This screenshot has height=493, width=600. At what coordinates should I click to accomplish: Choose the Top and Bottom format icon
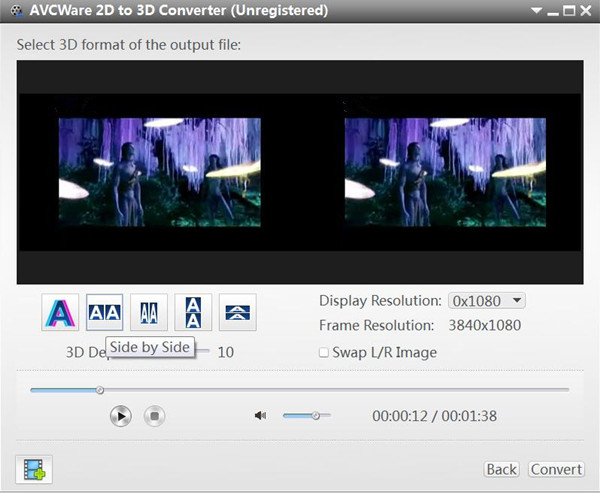click(193, 312)
